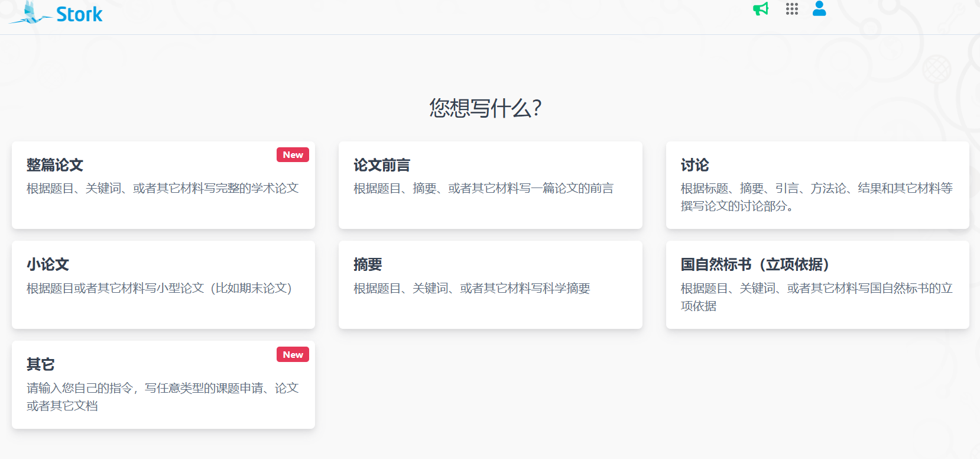The height and width of the screenshot is (459, 980).
Task: Choose the 讨论 card heading
Action: pyautogui.click(x=695, y=165)
